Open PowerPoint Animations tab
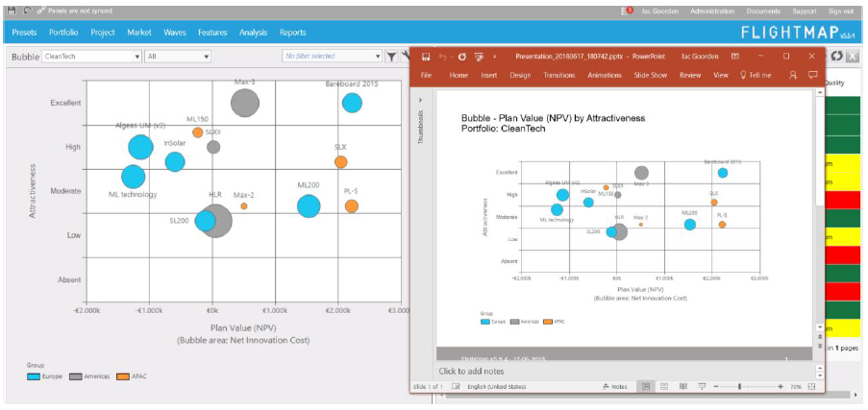Image resolution: width=868 pixels, height=410 pixels. 605,75
